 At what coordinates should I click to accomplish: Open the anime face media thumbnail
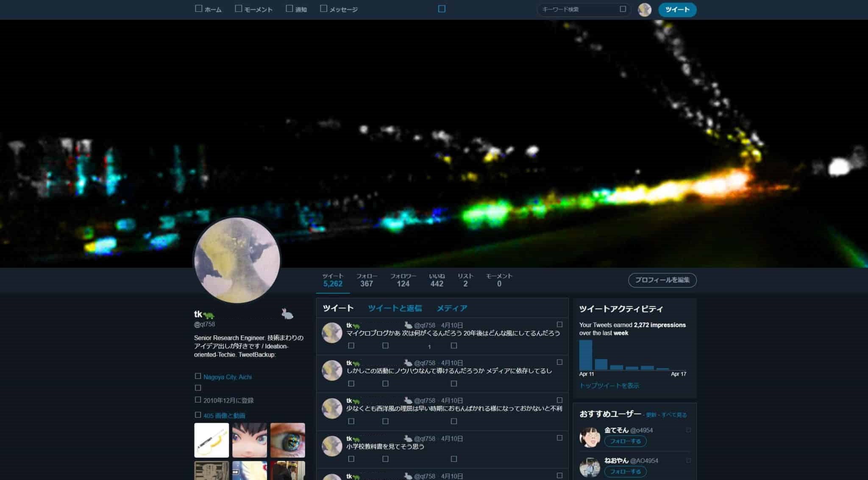point(250,440)
